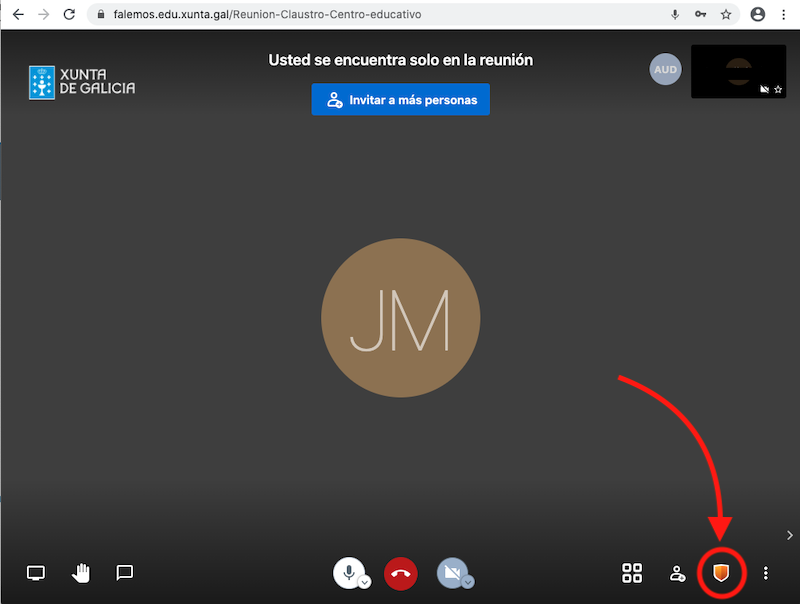
Task: Mute the microphone
Action: click(348, 572)
